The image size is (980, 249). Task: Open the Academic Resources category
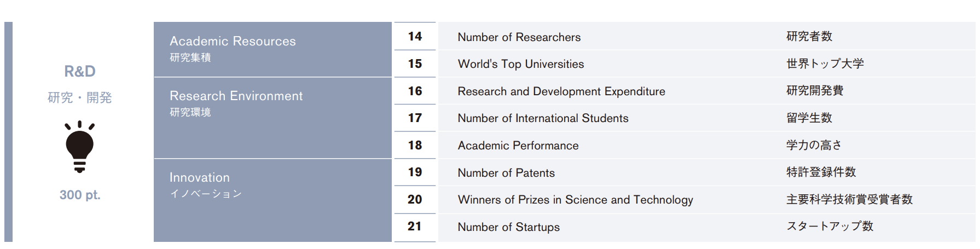coord(272,49)
